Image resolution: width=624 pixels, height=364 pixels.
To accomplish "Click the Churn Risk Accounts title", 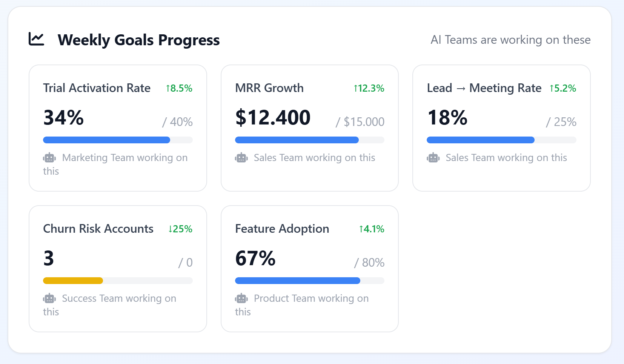I will (x=98, y=229).
